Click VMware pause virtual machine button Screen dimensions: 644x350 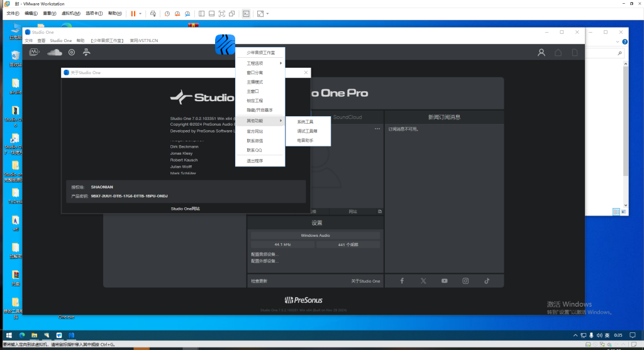point(133,14)
